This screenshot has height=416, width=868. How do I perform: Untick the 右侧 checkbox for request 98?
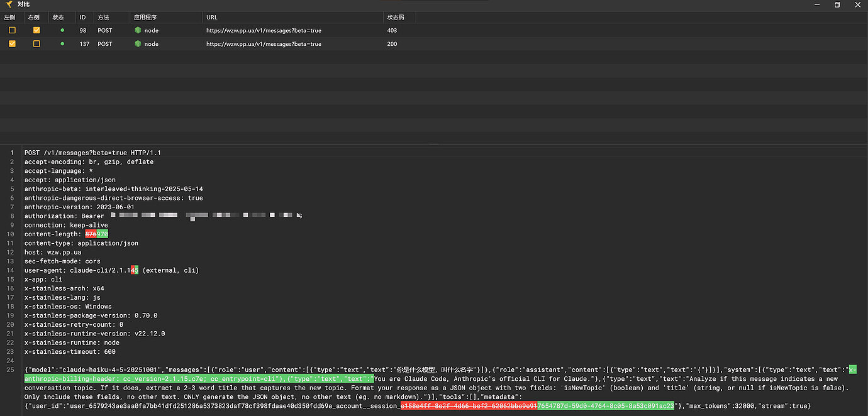(36, 30)
